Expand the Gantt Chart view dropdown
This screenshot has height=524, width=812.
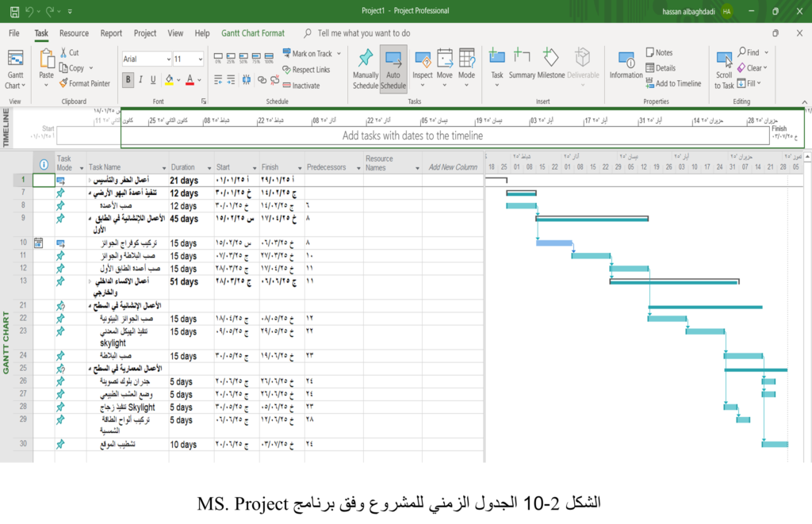pyautogui.click(x=15, y=86)
